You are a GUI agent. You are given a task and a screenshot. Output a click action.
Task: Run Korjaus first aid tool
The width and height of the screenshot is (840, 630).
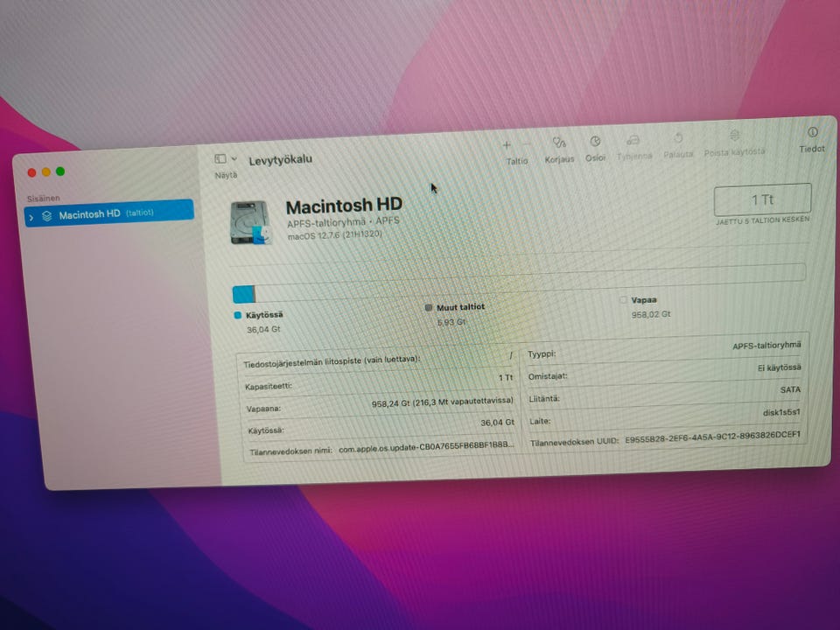[x=559, y=143]
